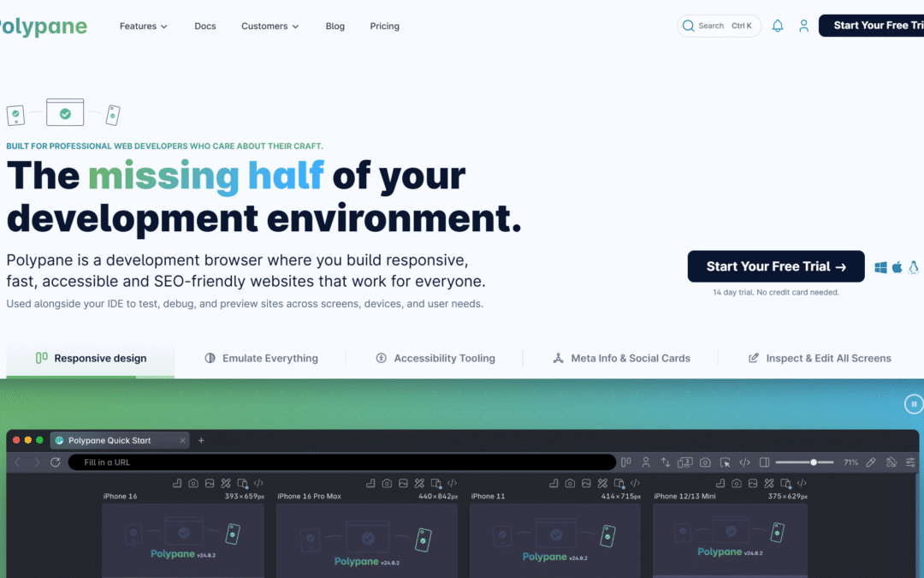Reload the page in the app preview
The width and height of the screenshot is (924, 578).
click(56, 462)
